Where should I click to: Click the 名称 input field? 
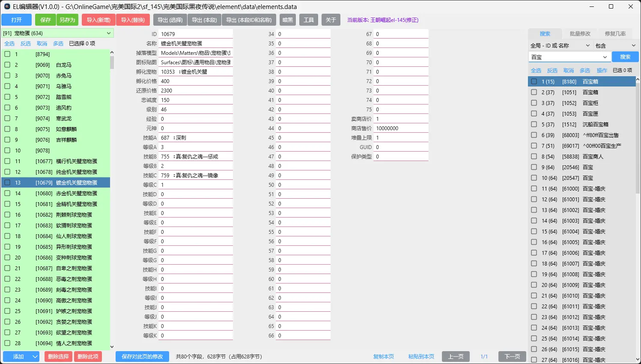(196, 43)
